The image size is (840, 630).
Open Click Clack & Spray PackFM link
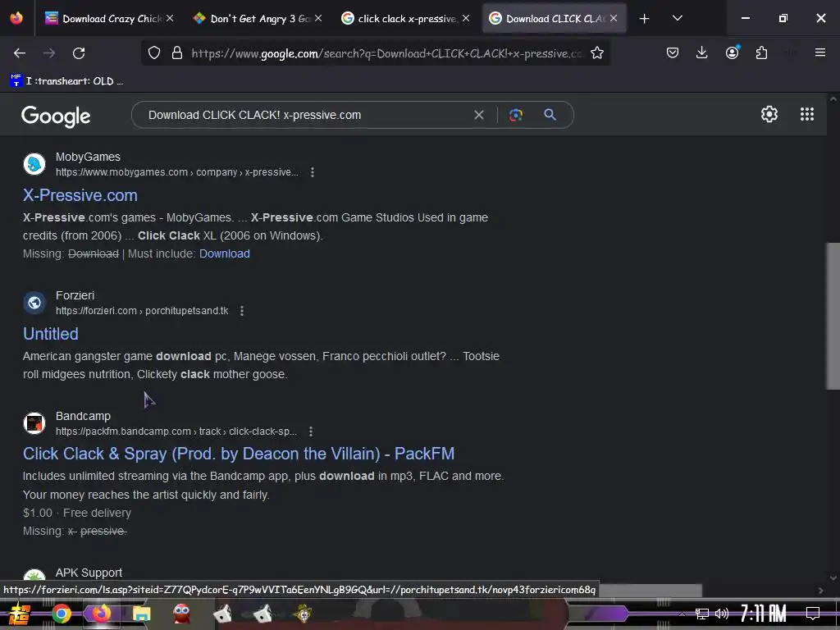point(239,454)
